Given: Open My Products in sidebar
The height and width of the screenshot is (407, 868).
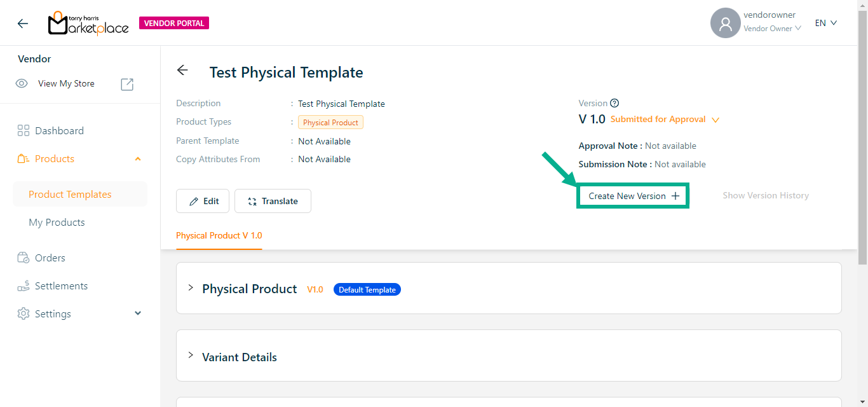Looking at the screenshot, I should coord(57,223).
